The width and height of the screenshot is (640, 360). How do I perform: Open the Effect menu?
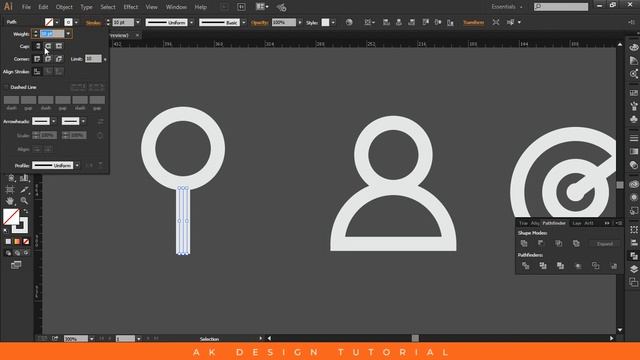coord(131,7)
